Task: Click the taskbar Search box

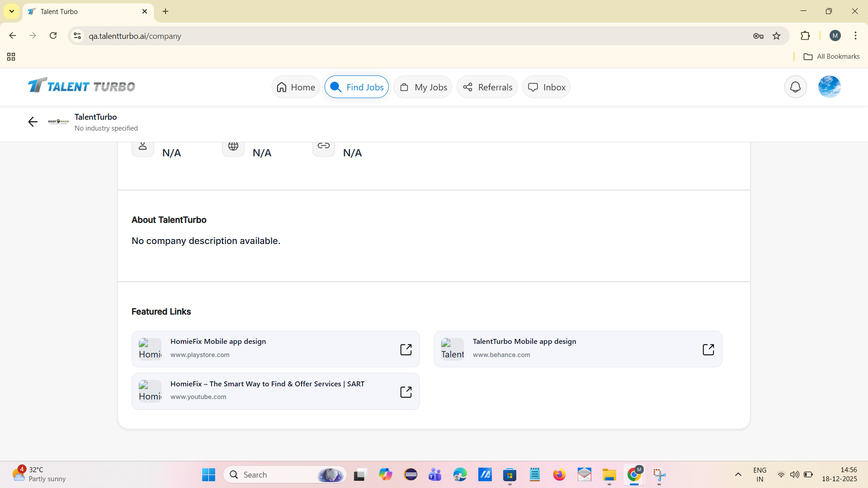Action: tap(285, 475)
